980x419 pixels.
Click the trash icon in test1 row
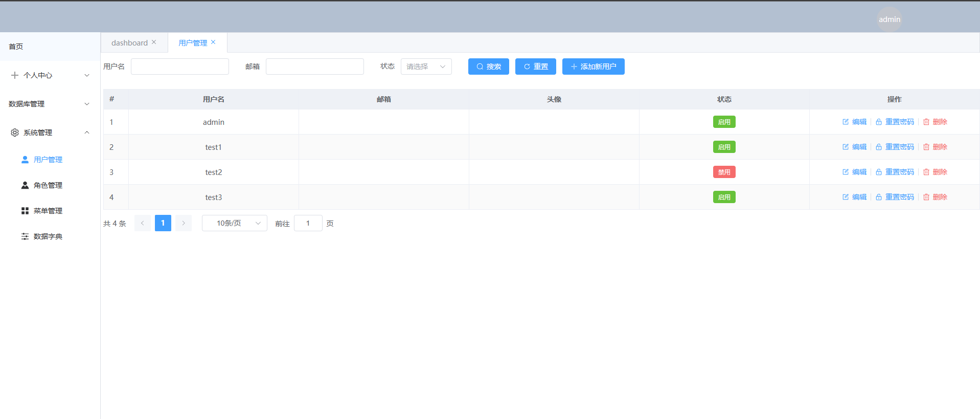pyautogui.click(x=926, y=147)
